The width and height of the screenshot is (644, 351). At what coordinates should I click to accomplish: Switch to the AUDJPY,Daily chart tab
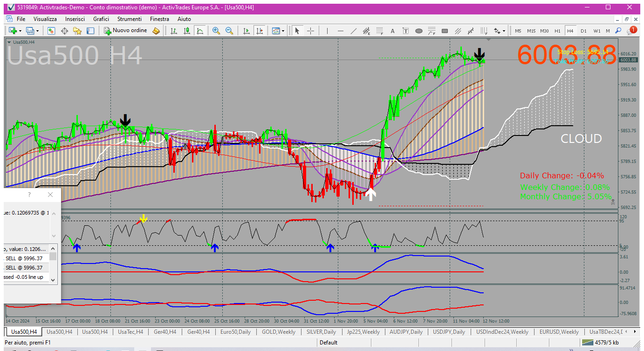(406, 332)
